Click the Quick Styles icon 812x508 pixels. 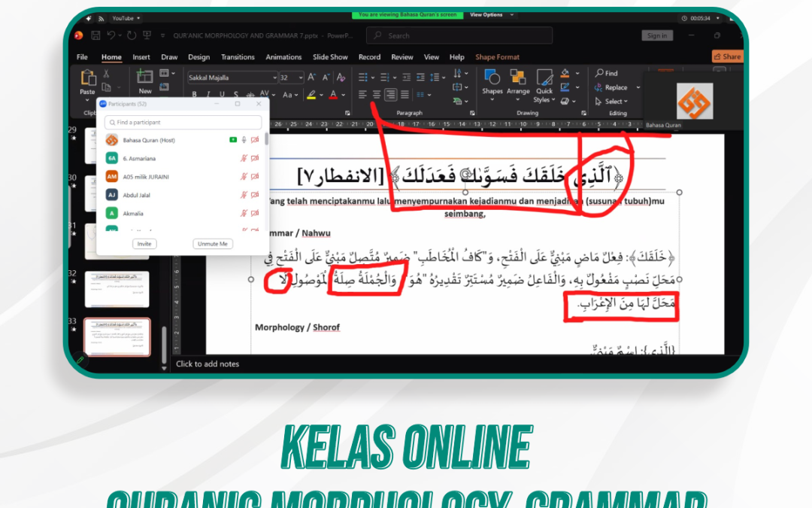coord(544,78)
